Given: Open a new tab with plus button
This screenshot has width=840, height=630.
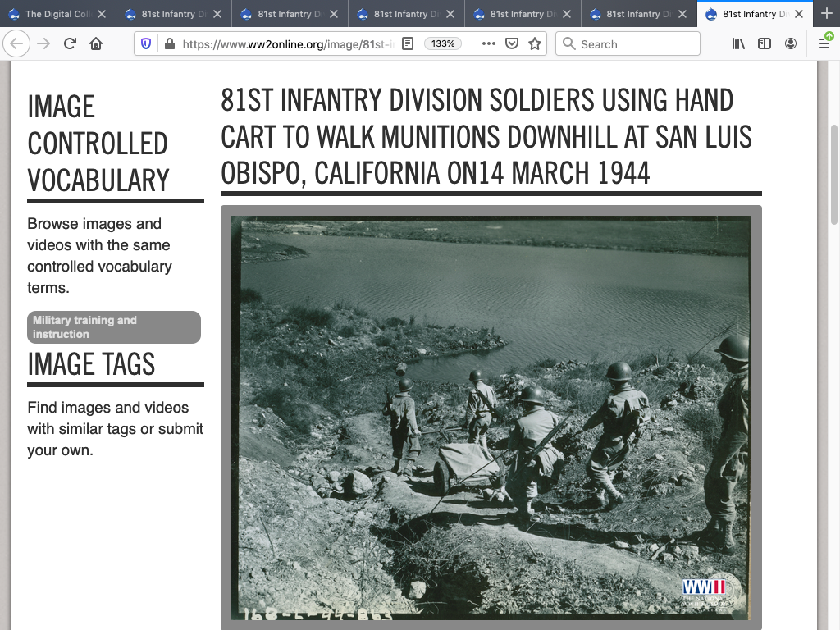Looking at the screenshot, I should pos(826,14).
